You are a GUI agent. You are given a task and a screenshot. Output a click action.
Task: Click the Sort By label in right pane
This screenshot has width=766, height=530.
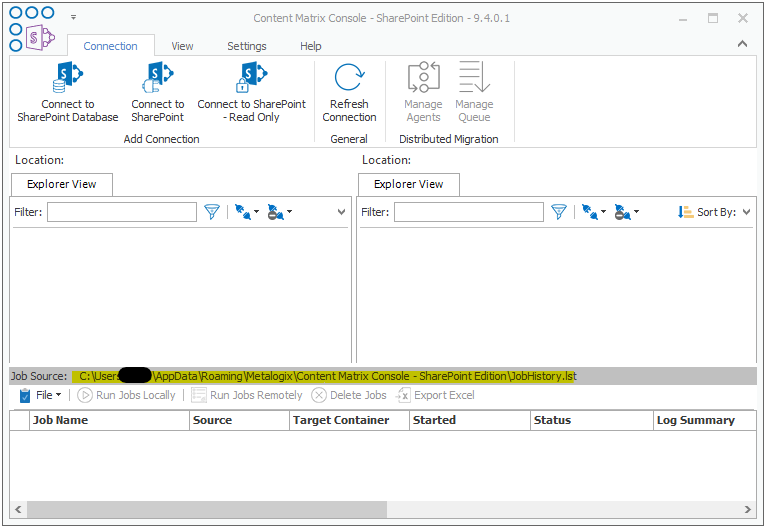[x=716, y=212]
